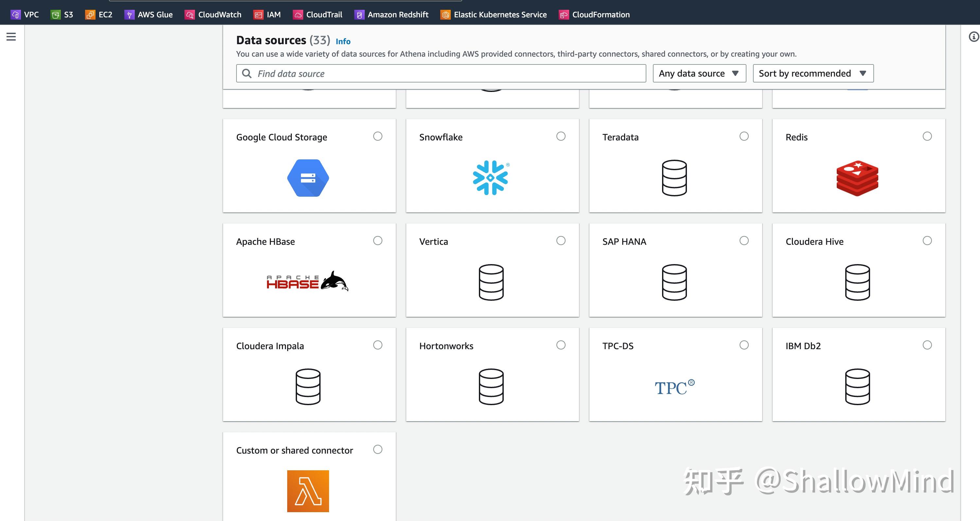The image size is (980, 521).
Task: Open Amazon Redshift from favorites bar
Action: click(x=391, y=14)
